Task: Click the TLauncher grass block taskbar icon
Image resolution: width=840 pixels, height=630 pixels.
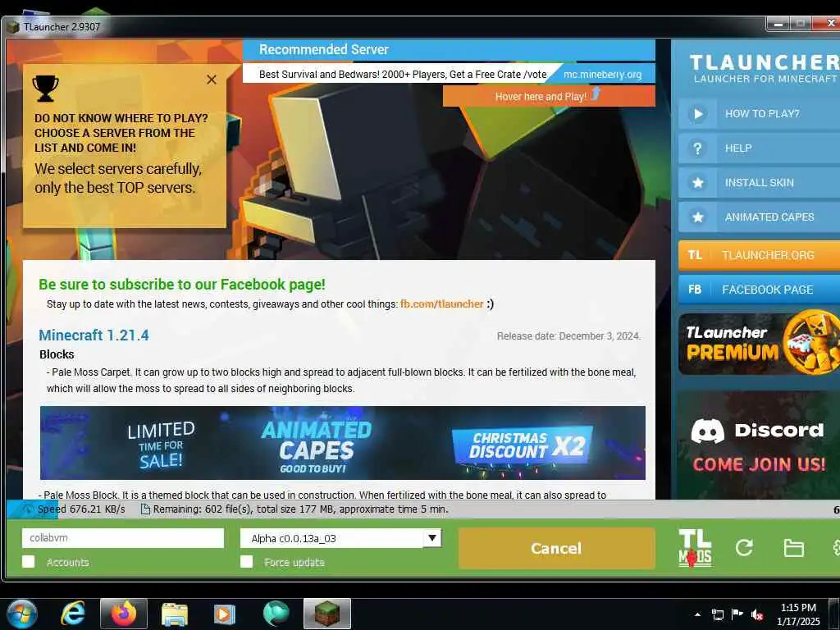Action: click(327, 614)
